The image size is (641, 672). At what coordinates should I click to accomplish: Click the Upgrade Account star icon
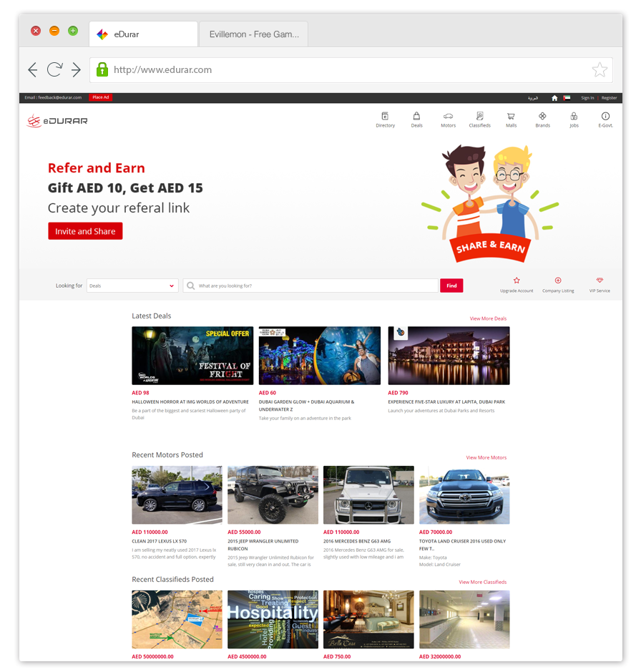coord(517,281)
